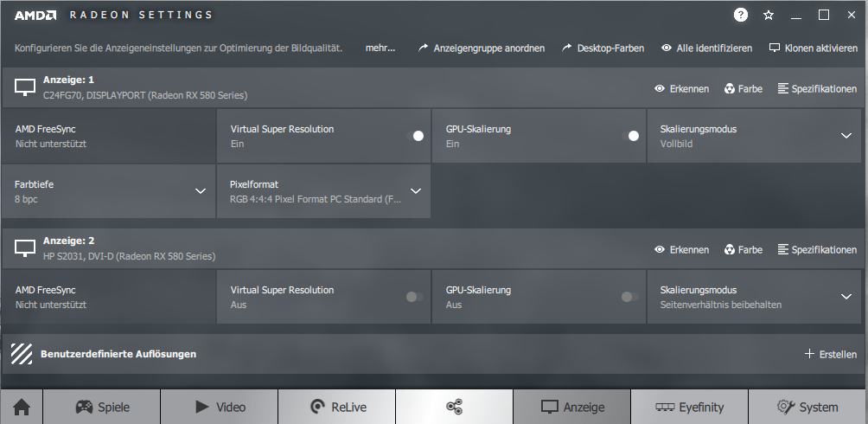The image size is (868, 424).
Task: Close the Radeon Settings window
Action: pyautogui.click(x=852, y=15)
